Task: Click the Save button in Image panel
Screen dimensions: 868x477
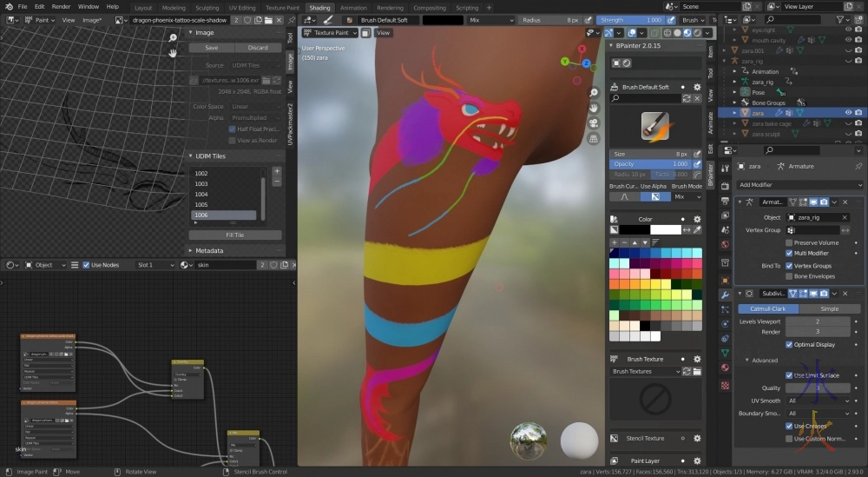Action: point(212,48)
